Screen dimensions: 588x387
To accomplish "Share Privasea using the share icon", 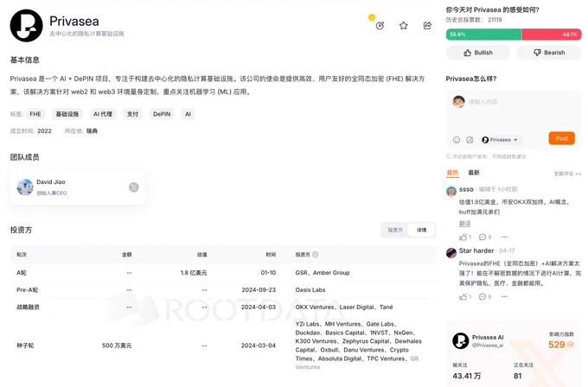I will [427, 25].
